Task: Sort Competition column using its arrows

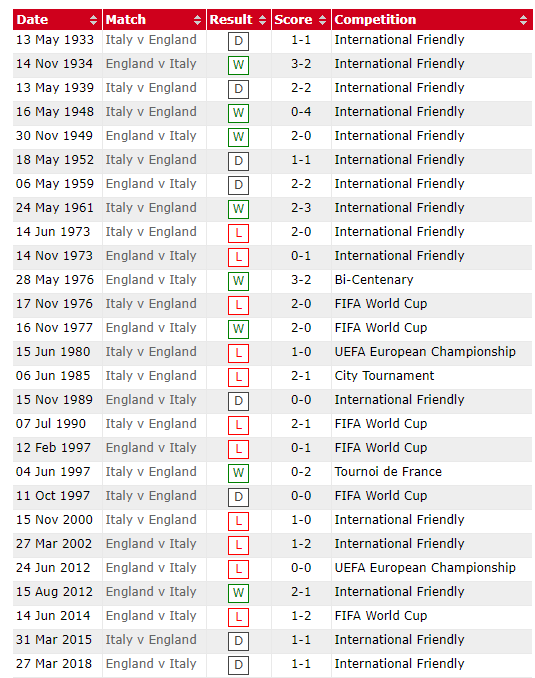Action: tap(523, 20)
